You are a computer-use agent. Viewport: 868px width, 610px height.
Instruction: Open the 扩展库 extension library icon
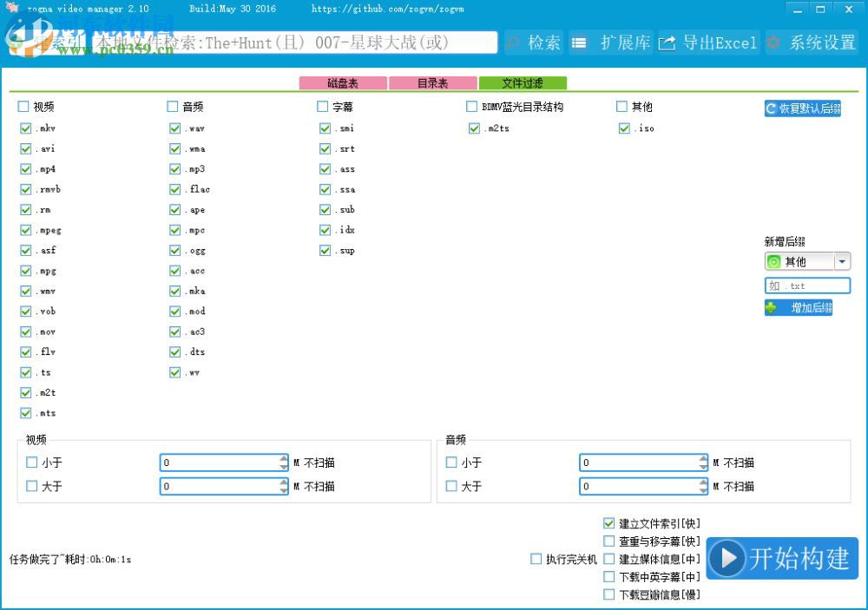(x=579, y=43)
